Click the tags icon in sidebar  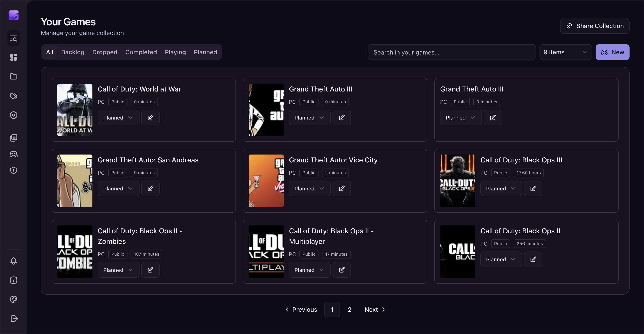[14, 96]
